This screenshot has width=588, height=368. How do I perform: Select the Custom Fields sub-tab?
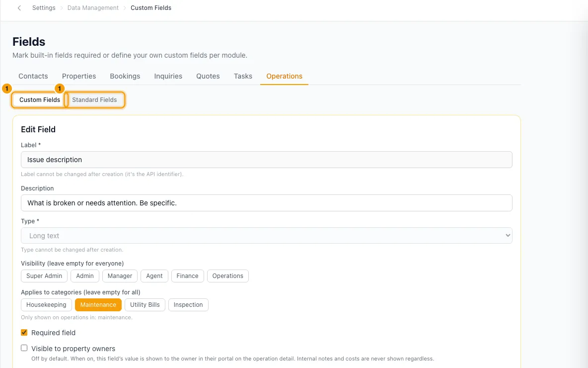(x=39, y=100)
